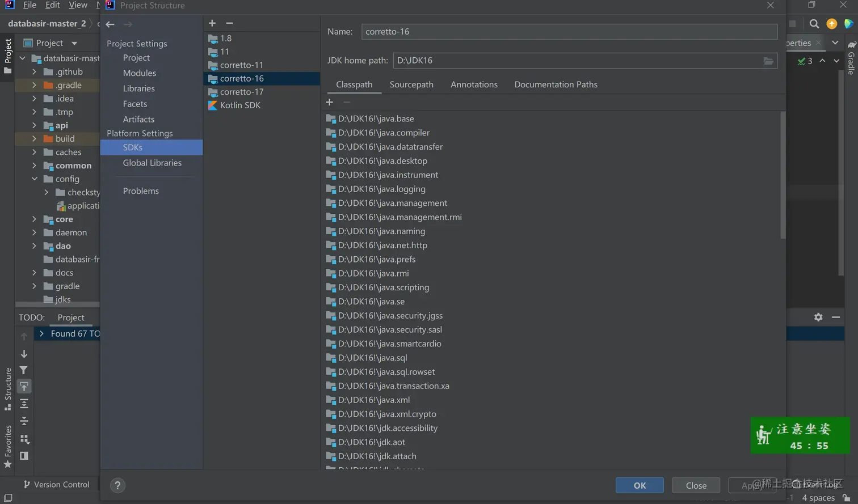The height and width of the screenshot is (504, 858).
Task: Click the Close button
Action: 696,486
